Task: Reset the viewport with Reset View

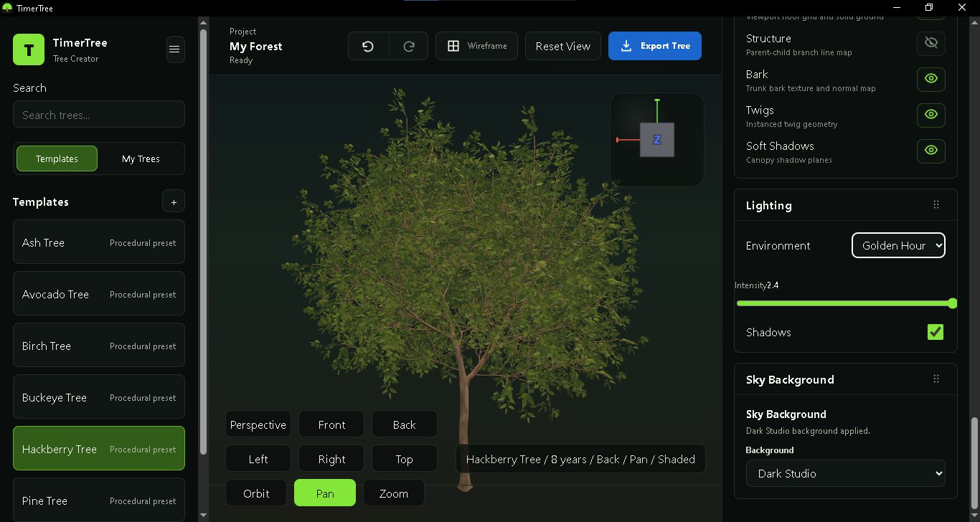Action: (563, 46)
